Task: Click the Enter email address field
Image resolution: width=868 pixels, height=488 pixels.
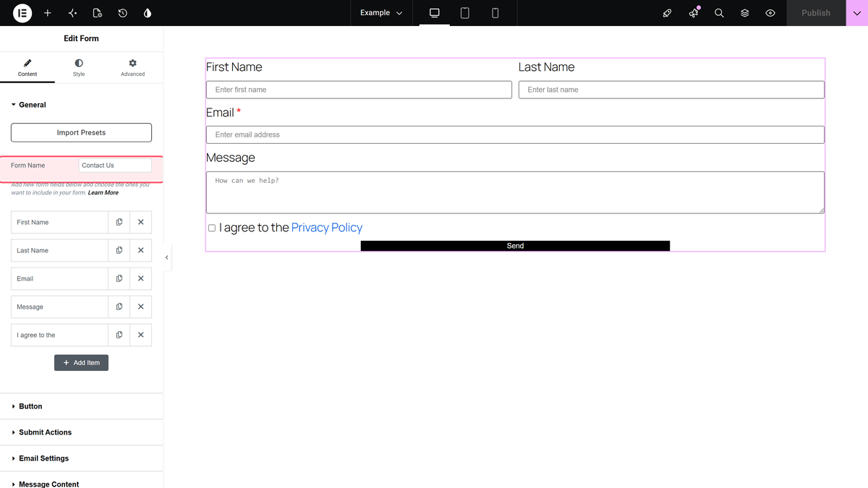Action: pos(515,134)
